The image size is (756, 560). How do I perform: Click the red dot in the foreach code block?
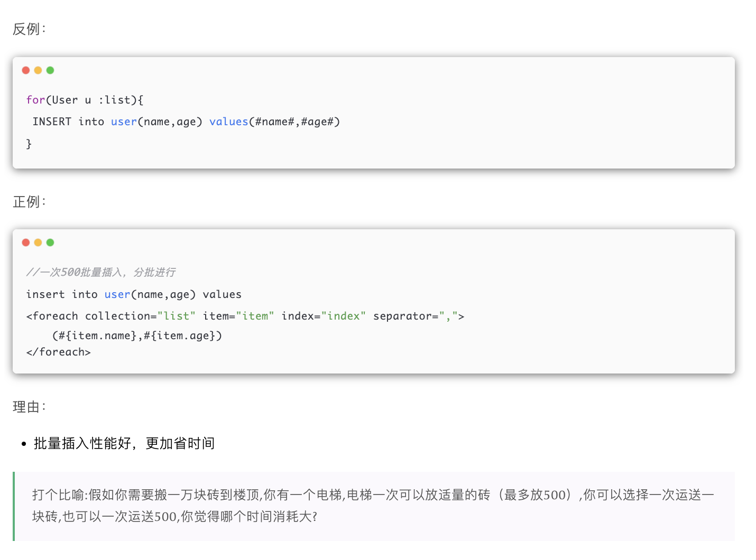pyautogui.click(x=26, y=242)
